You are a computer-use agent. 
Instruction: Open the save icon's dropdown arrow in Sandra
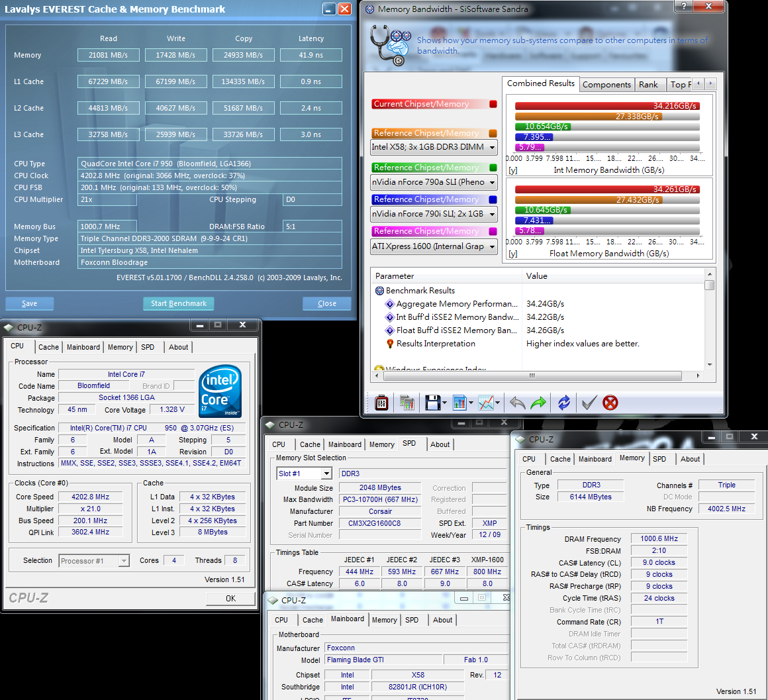[445, 403]
